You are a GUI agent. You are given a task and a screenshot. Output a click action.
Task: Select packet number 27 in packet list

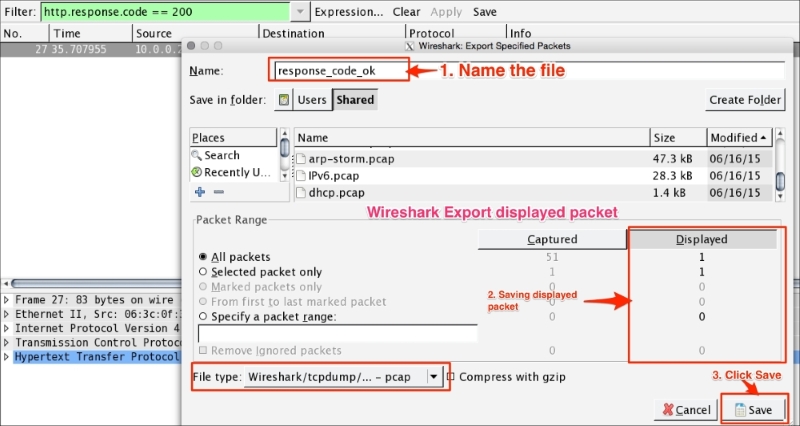coord(91,49)
